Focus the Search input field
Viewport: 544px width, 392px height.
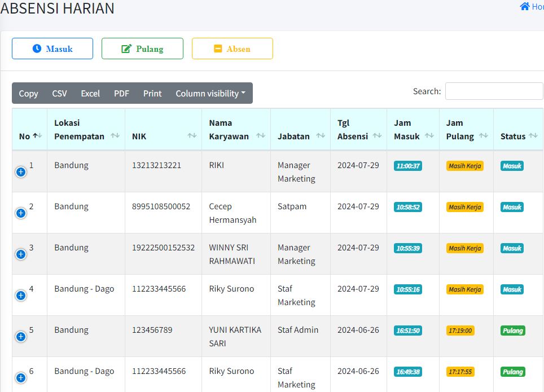[x=494, y=91]
